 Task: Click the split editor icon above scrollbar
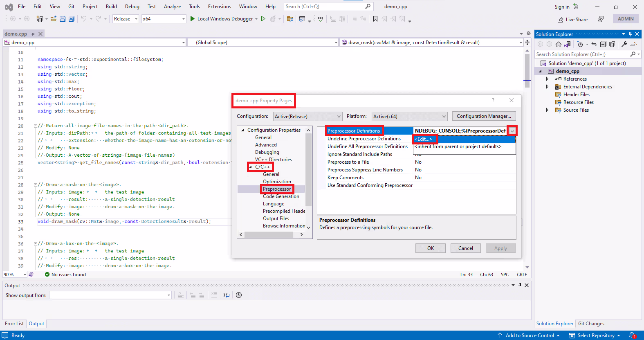pos(527,42)
